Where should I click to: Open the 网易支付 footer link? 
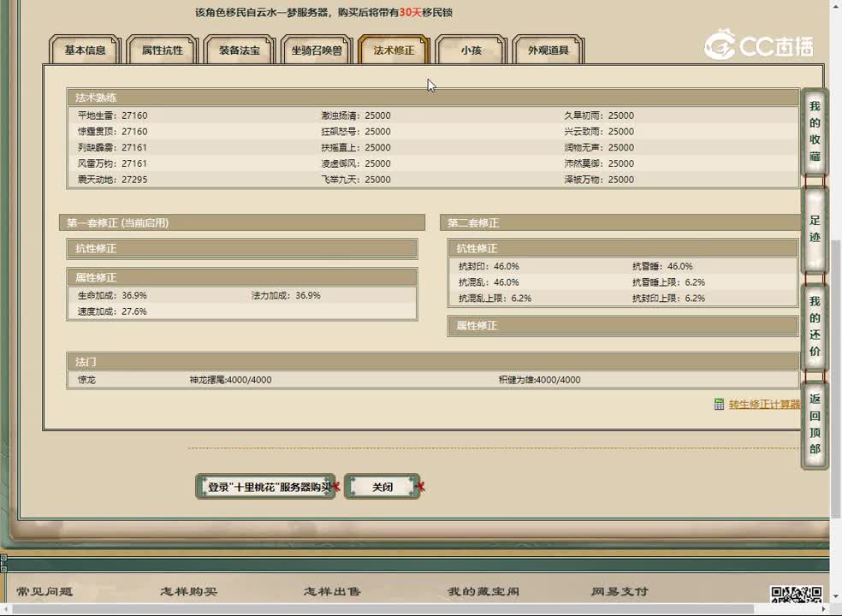click(620, 591)
